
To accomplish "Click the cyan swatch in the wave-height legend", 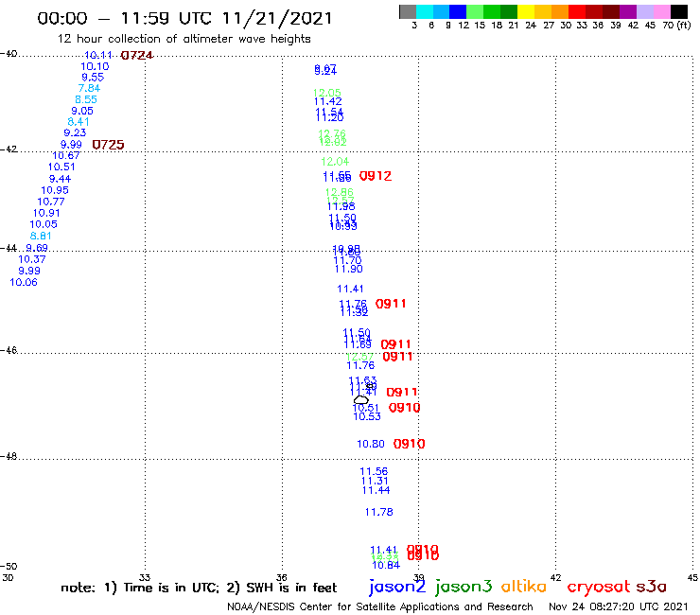I will [x=424, y=11].
